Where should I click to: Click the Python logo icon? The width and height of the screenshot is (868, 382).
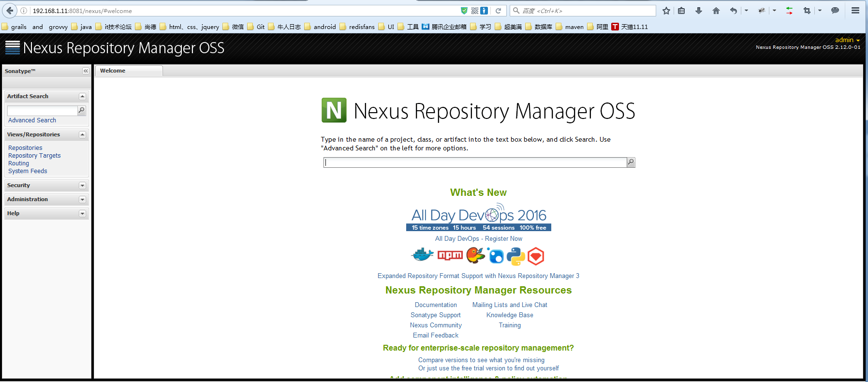pos(516,256)
